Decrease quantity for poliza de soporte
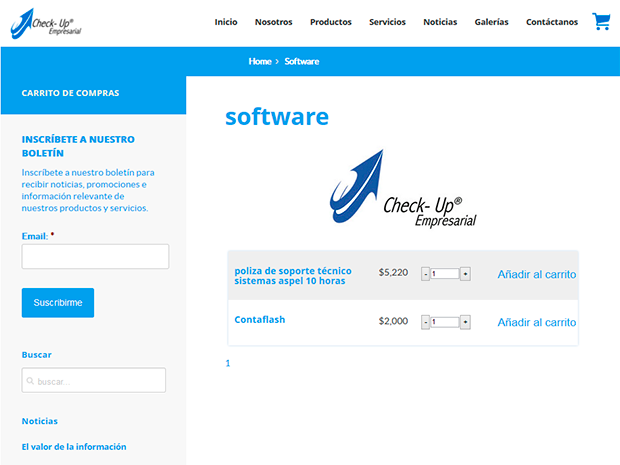The height and width of the screenshot is (465, 620). [425, 274]
